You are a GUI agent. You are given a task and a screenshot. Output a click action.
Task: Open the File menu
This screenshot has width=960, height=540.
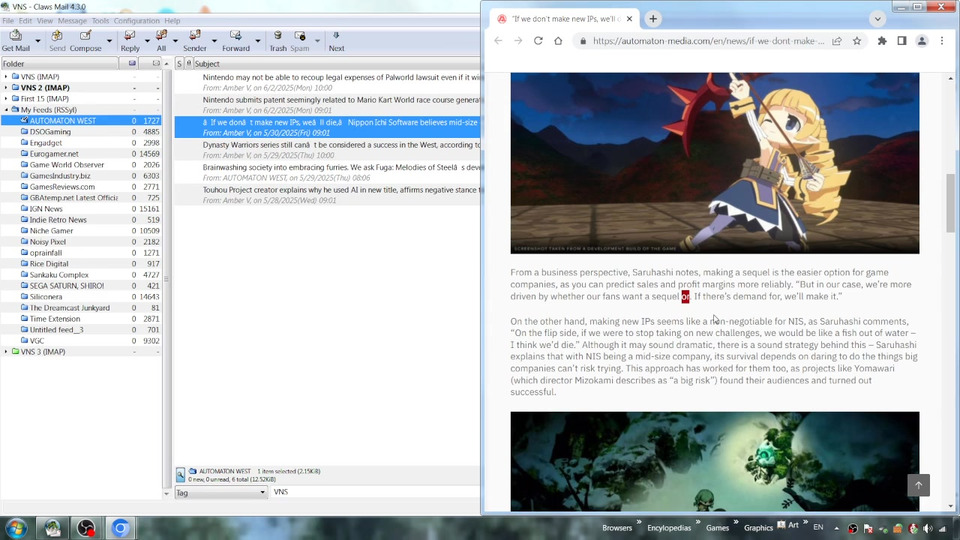8,21
